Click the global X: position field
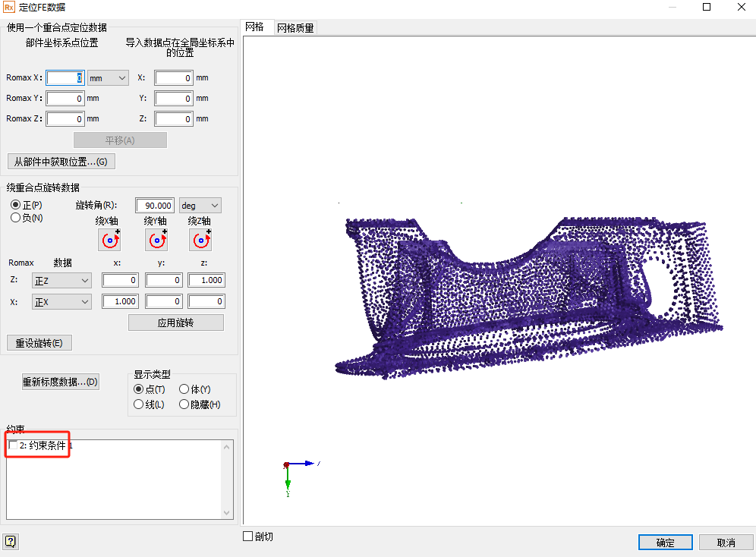 174,78
